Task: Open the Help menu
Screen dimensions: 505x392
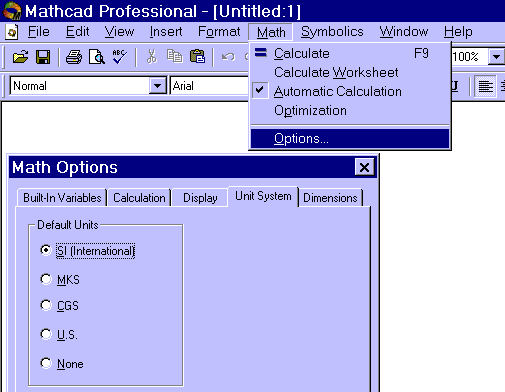Action: pyautogui.click(x=458, y=32)
